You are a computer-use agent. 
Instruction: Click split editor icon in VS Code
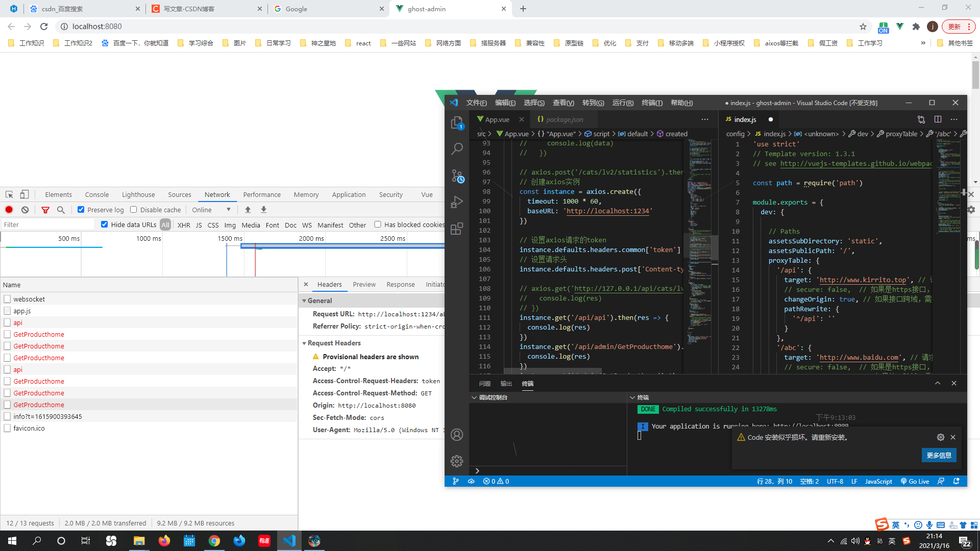(x=938, y=119)
